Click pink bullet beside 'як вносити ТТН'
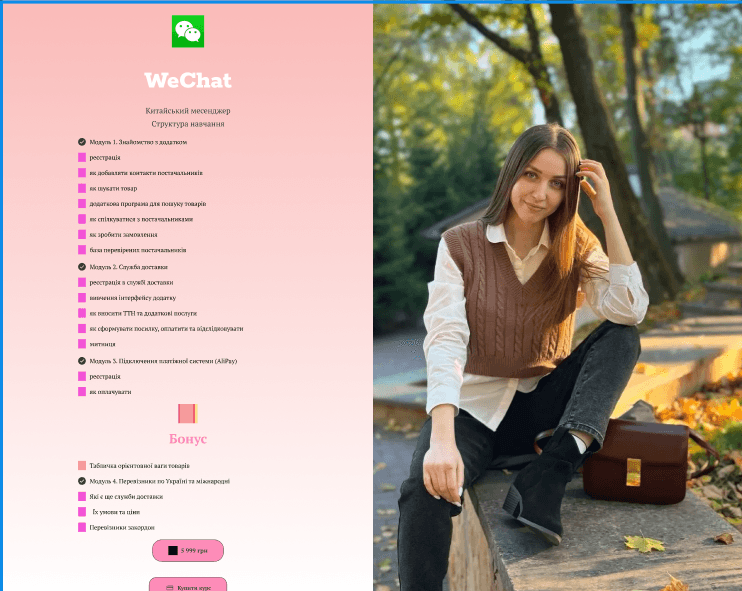Image resolution: width=742 pixels, height=591 pixels. (x=82, y=313)
